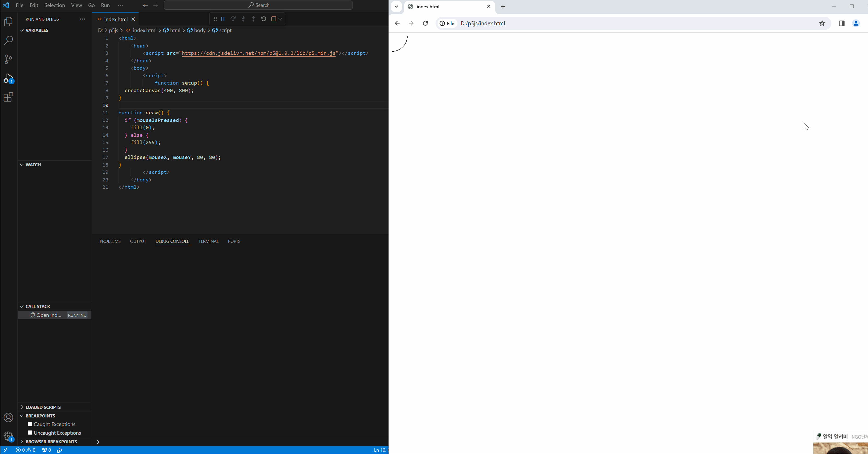Image resolution: width=868 pixels, height=454 pixels.
Task: Click the VS Code search command box
Action: point(258,5)
